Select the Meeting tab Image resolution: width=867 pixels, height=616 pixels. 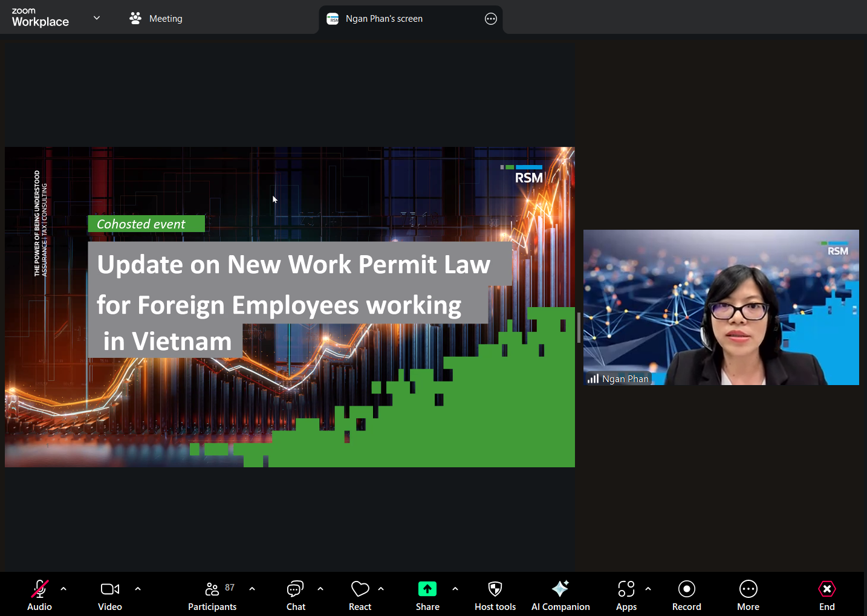coord(156,19)
